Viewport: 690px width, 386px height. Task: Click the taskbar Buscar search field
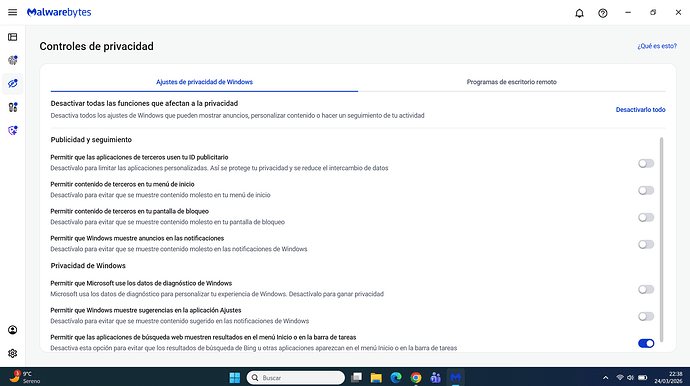pos(296,378)
